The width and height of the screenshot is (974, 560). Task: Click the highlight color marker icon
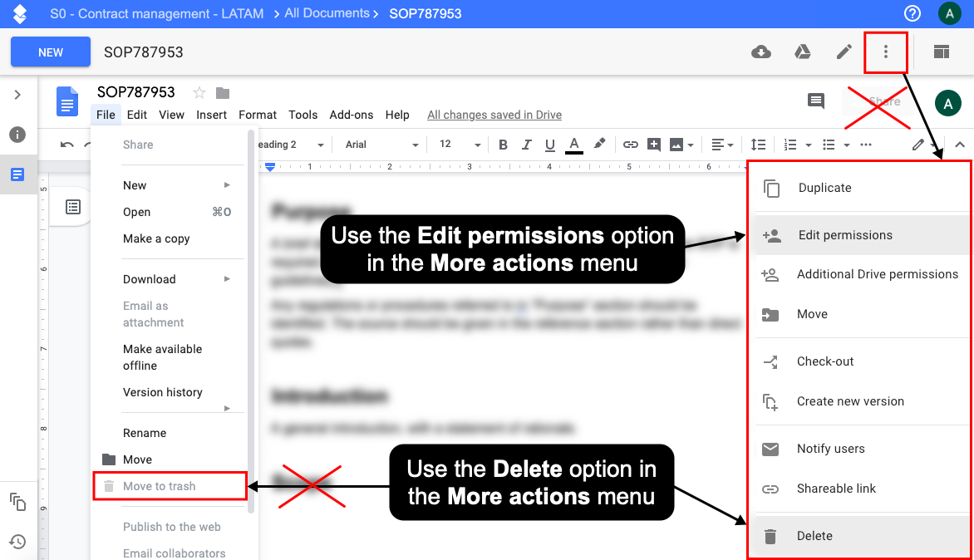click(x=599, y=145)
